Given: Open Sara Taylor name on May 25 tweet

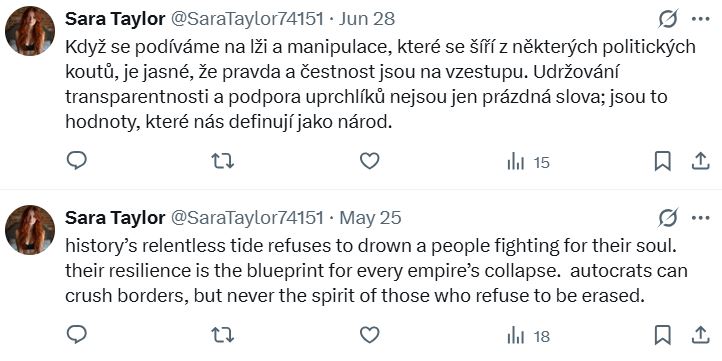Looking at the screenshot, I should 115,218.
